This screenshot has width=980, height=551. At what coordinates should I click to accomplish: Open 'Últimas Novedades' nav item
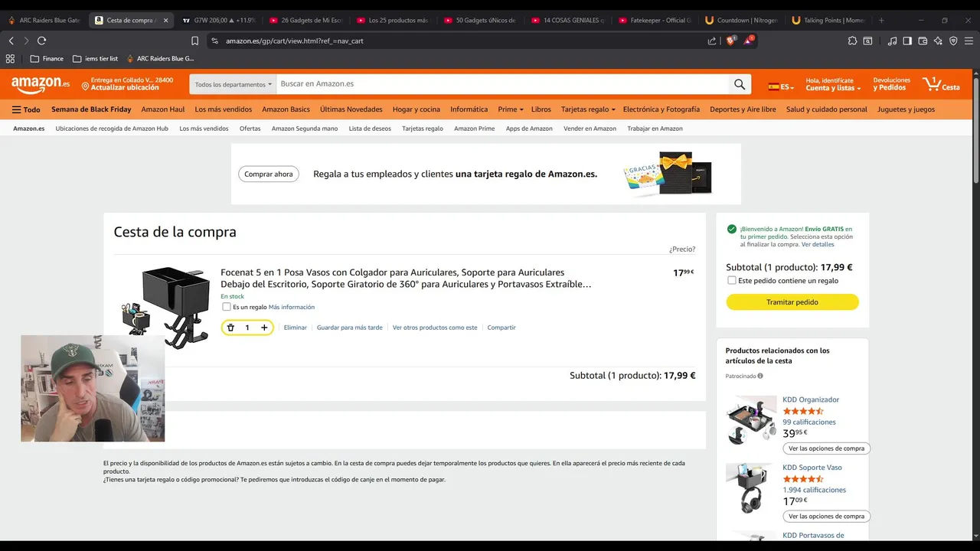point(351,109)
